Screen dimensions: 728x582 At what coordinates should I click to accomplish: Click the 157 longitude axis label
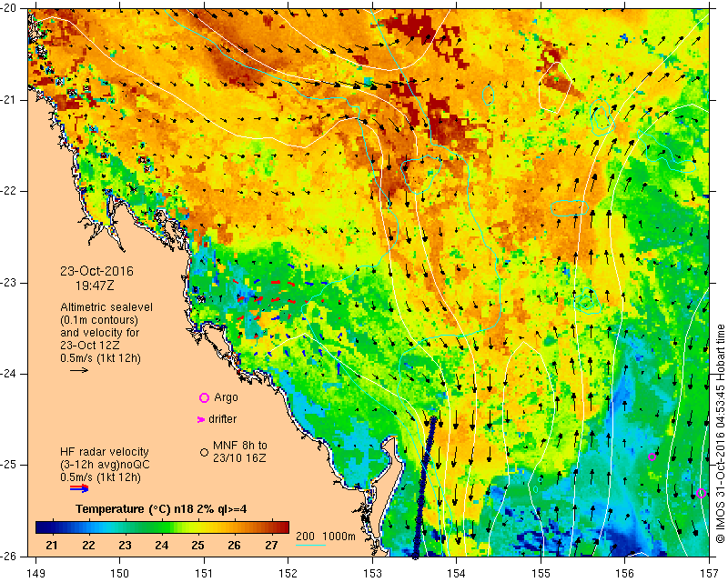click(x=710, y=574)
